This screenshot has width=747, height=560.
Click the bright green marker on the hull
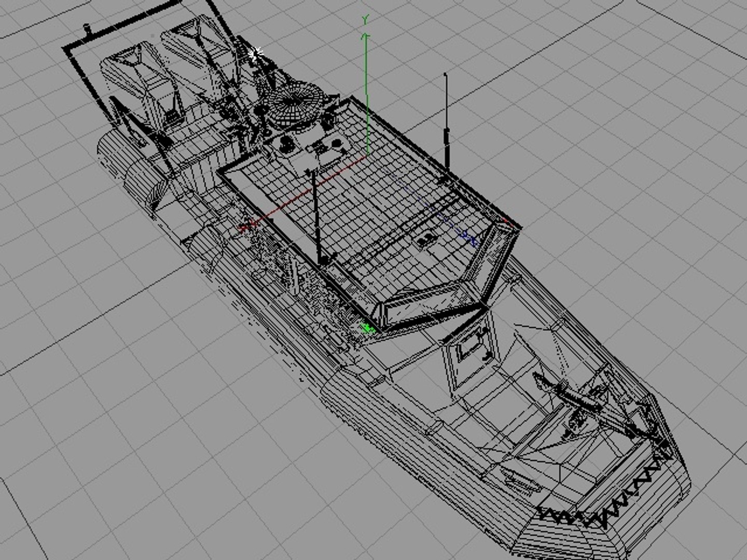tap(368, 328)
